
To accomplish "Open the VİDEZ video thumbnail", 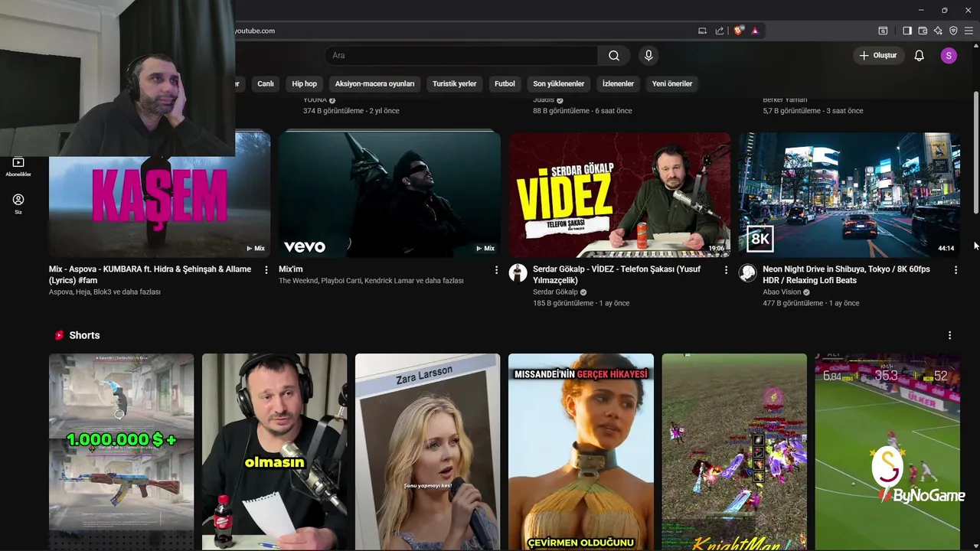I will (x=619, y=194).
